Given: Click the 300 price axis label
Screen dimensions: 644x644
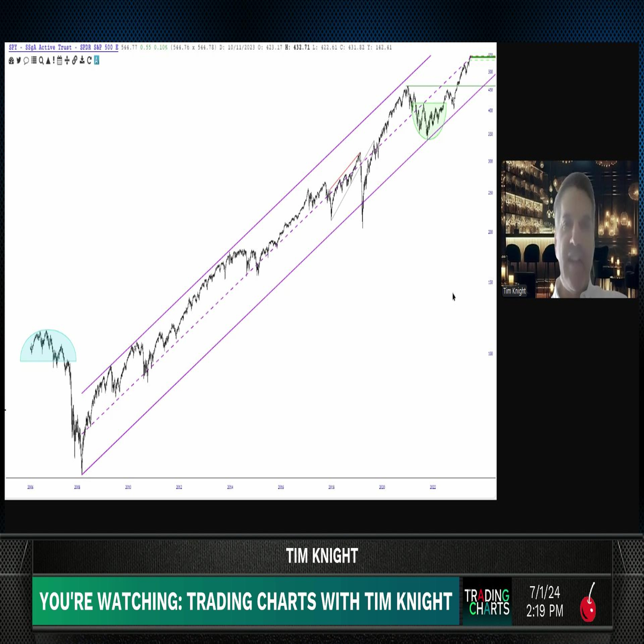Looking at the screenshot, I should pyautogui.click(x=490, y=161).
